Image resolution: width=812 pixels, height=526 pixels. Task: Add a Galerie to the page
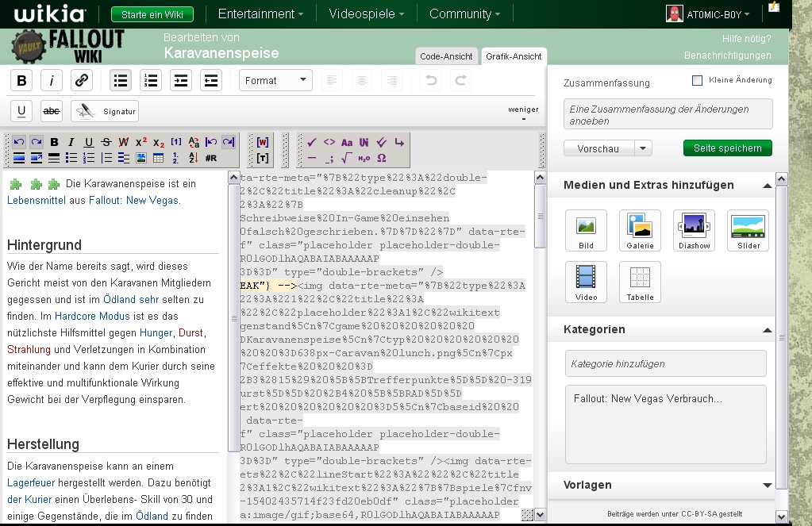(640, 230)
